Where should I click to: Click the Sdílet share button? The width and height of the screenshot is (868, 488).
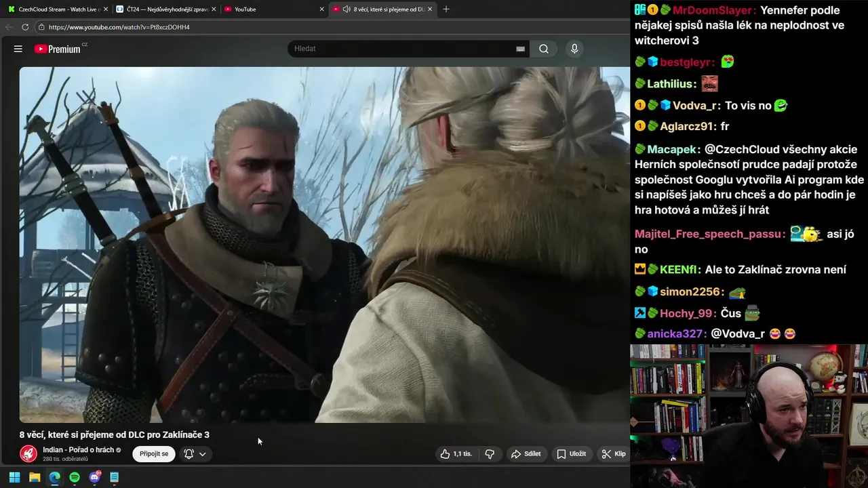coord(526,453)
